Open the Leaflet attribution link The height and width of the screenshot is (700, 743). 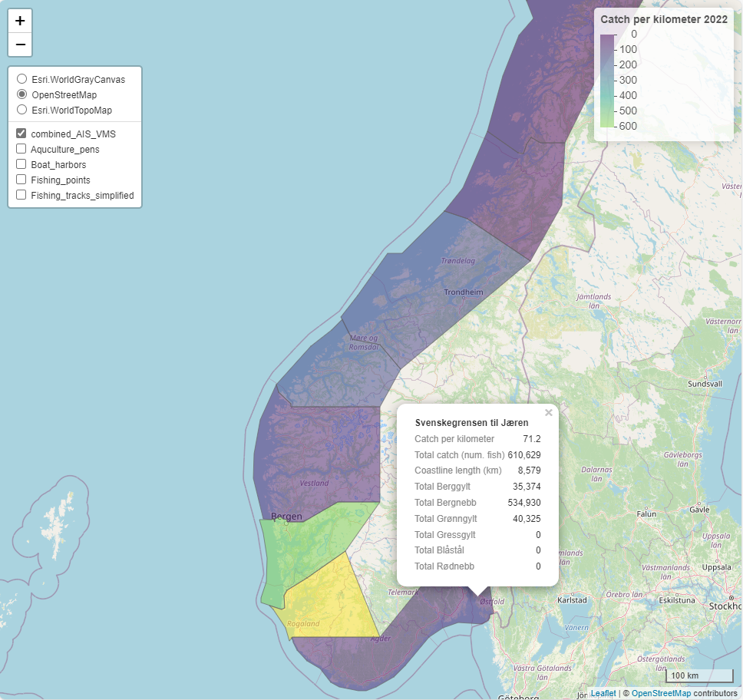603,693
